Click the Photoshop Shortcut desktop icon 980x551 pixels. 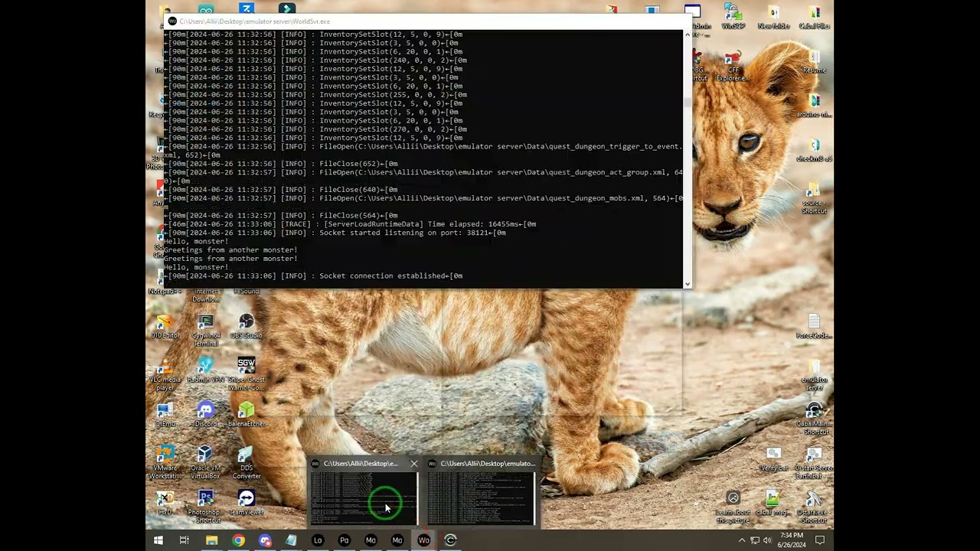(x=205, y=507)
